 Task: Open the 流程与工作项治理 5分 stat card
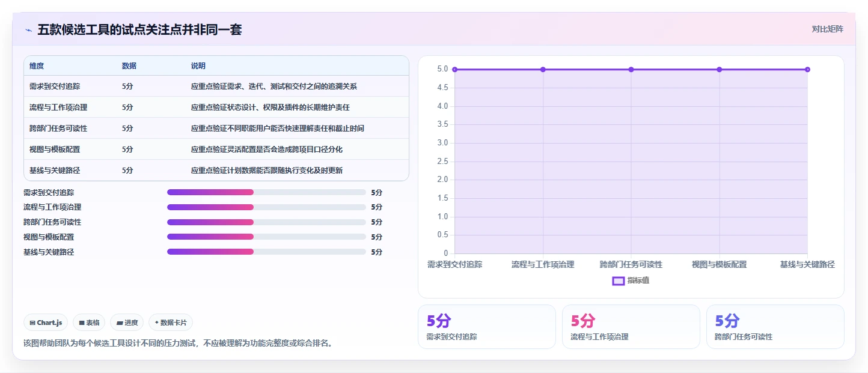pos(631,327)
